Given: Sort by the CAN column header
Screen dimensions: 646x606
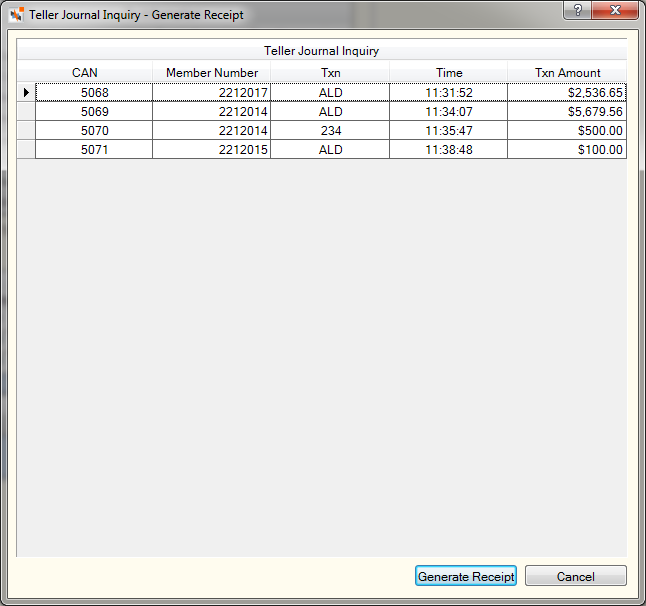Looking at the screenshot, I should (85, 73).
